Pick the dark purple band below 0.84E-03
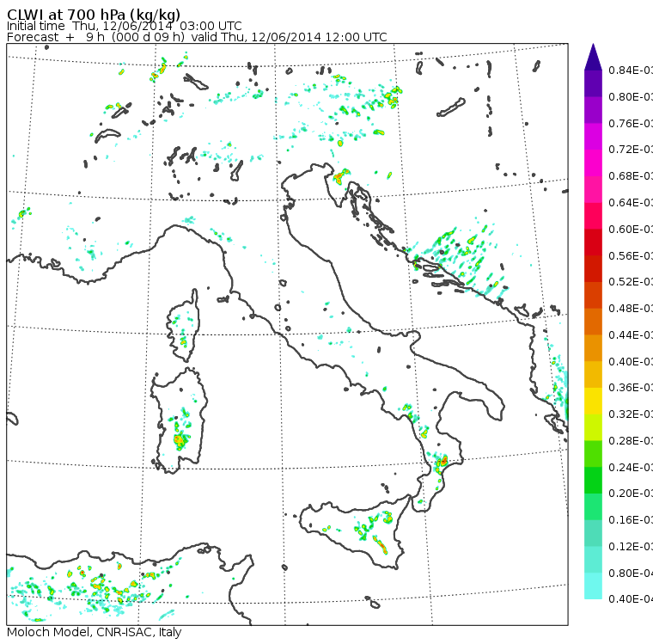 (593, 83)
